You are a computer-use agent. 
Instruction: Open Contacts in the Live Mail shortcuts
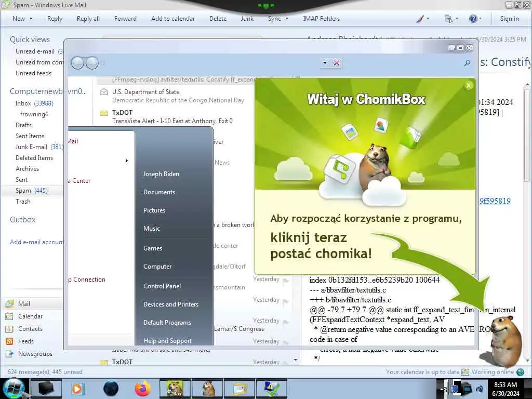click(x=30, y=329)
